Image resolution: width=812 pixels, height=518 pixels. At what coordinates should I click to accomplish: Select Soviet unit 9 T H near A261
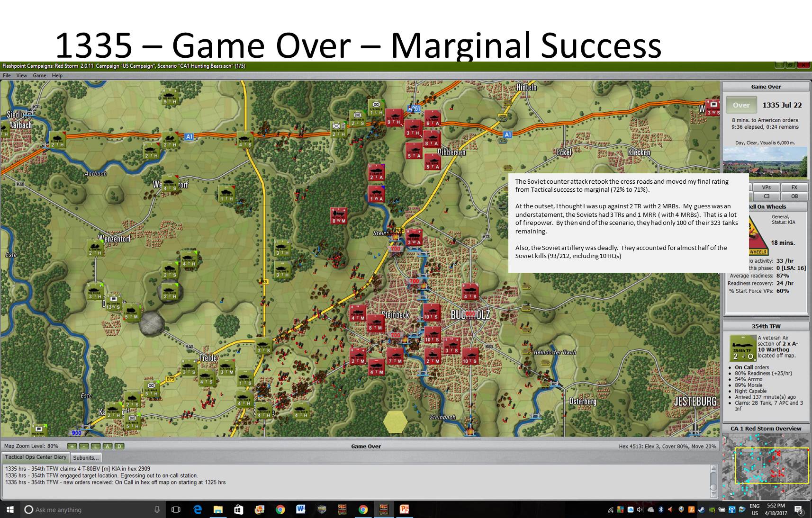click(x=394, y=117)
